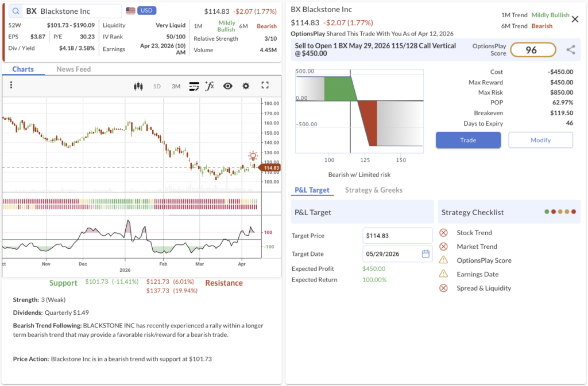Open the chart settings gear
The image size is (588, 386).
click(246, 86)
